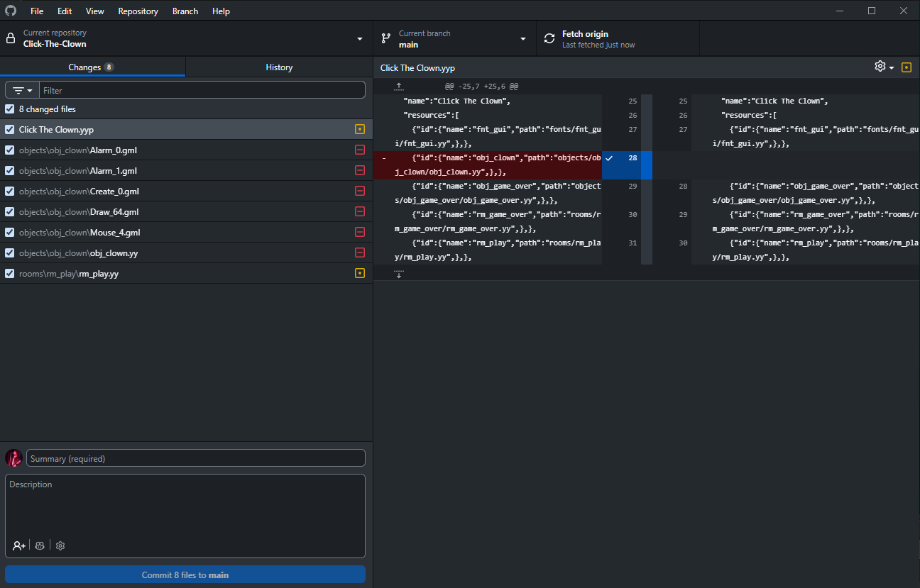The image size is (920, 588).
Task: Click the branch icon beside Current branch
Action: point(386,38)
